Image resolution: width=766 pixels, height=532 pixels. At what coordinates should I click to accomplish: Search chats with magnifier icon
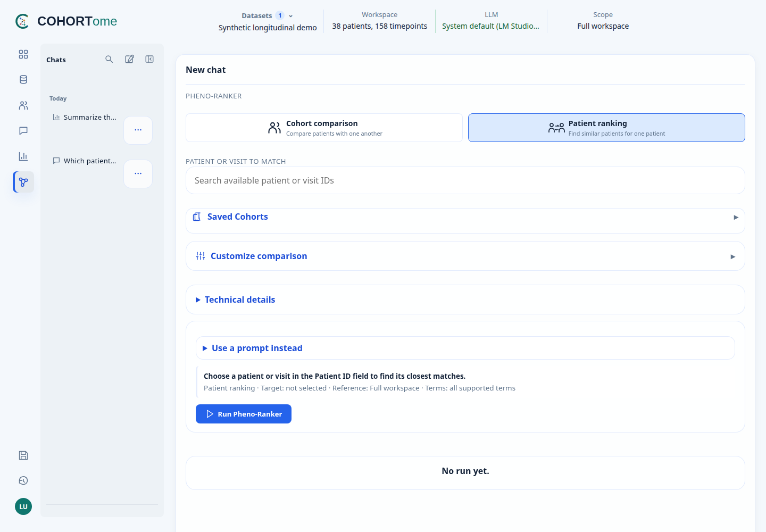pos(109,59)
